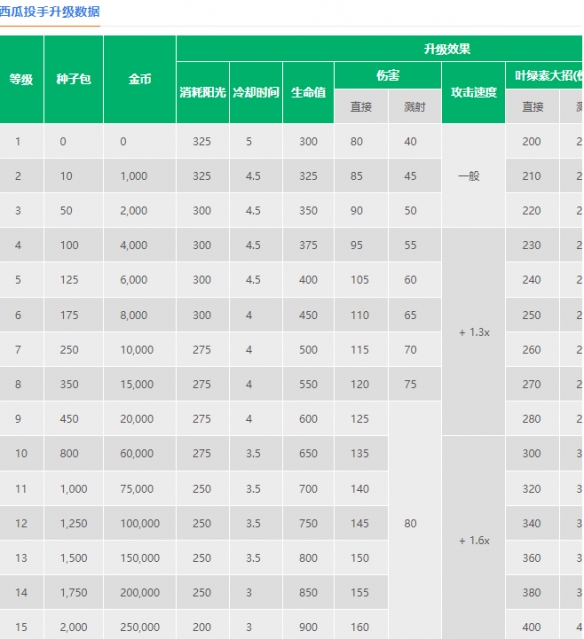Click the 直接 sub-header under 叶绿素大招
The image size is (584, 639).
pyautogui.click(x=533, y=107)
